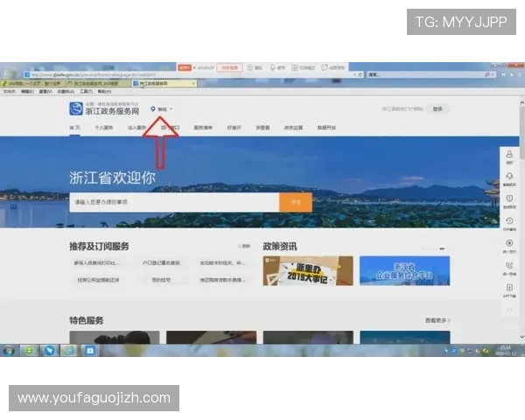
Task: Open the 好差评 navigation tab
Action: [x=234, y=128]
